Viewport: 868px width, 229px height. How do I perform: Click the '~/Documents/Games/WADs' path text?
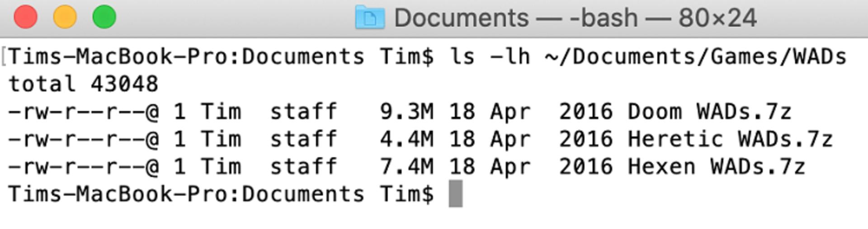coord(695,56)
